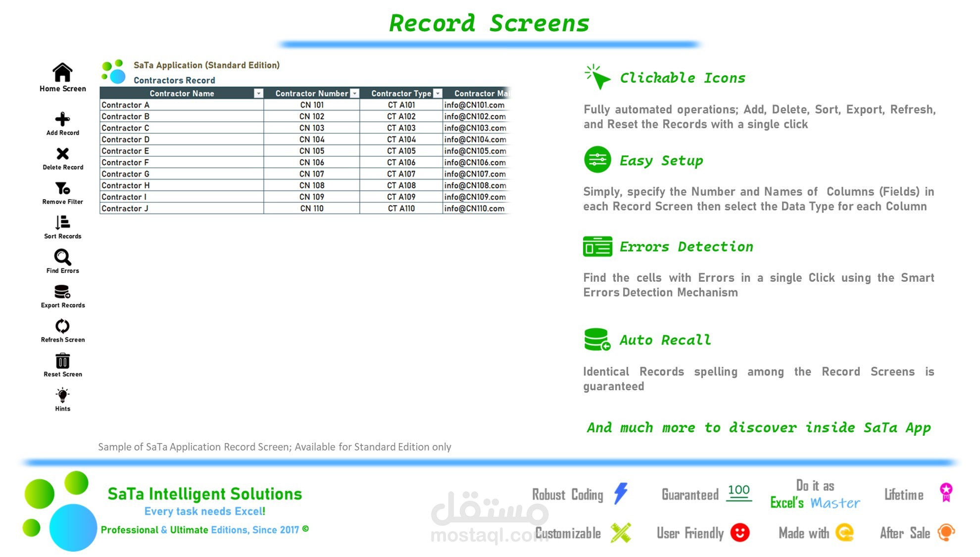Screen dimensions: 980x557
Task: Select cell info@CN106.com
Action: coord(476,162)
